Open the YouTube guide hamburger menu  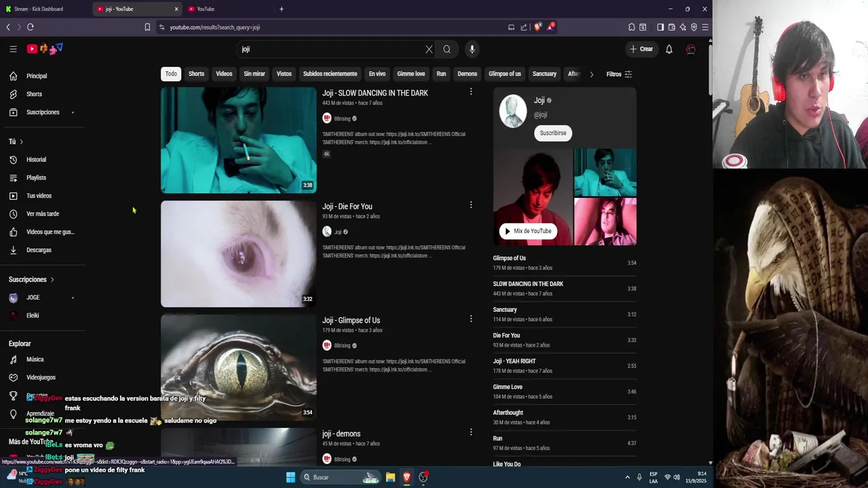click(13, 49)
